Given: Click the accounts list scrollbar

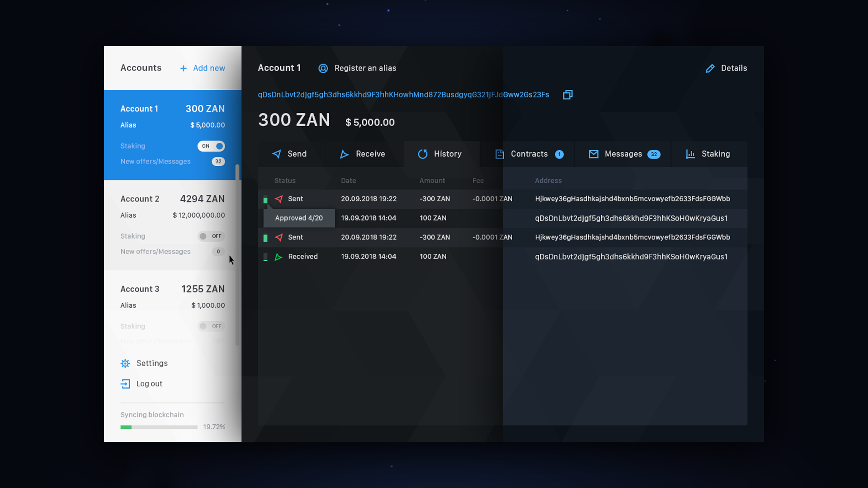Looking at the screenshot, I should tap(237, 255).
